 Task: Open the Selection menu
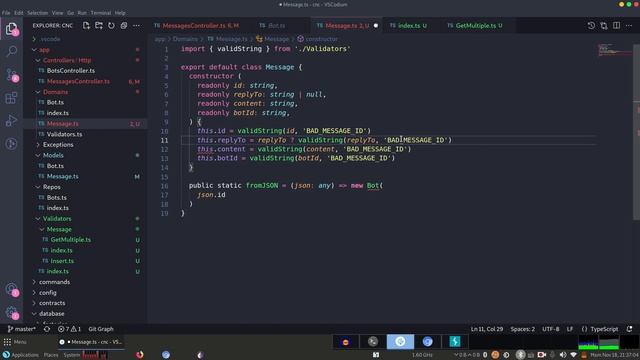tap(38, 13)
